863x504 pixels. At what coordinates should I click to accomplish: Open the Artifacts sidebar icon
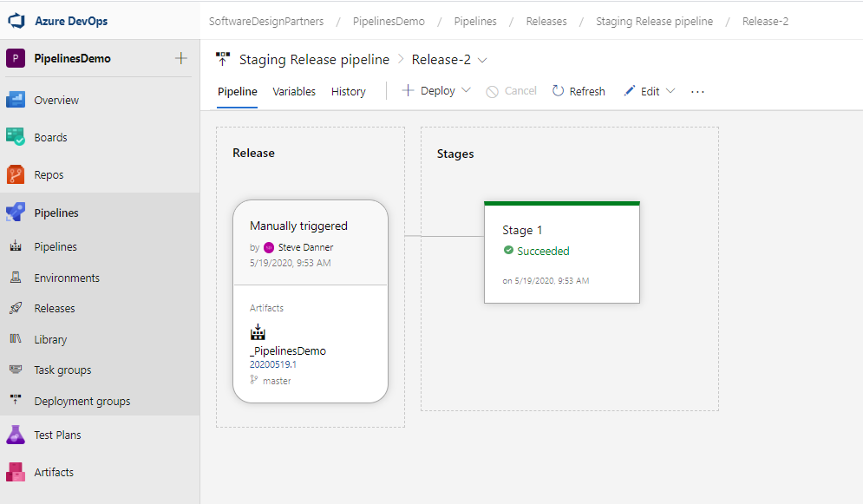[x=16, y=472]
